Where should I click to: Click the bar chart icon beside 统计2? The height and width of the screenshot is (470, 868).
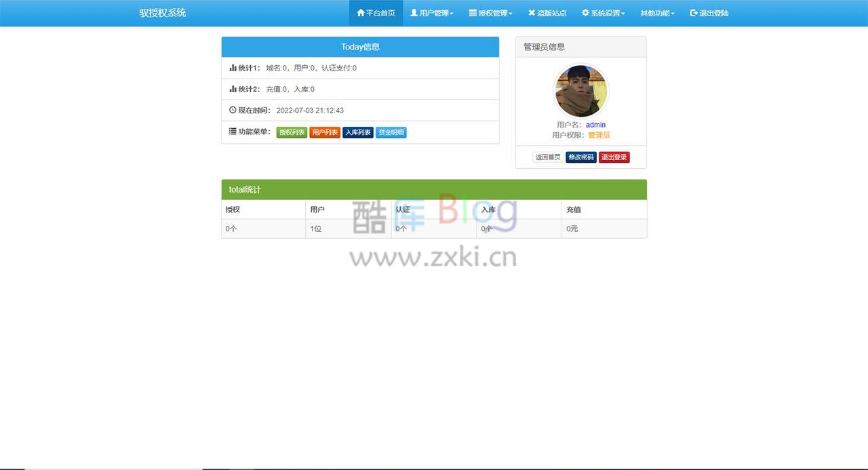click(x=232, y=89)
